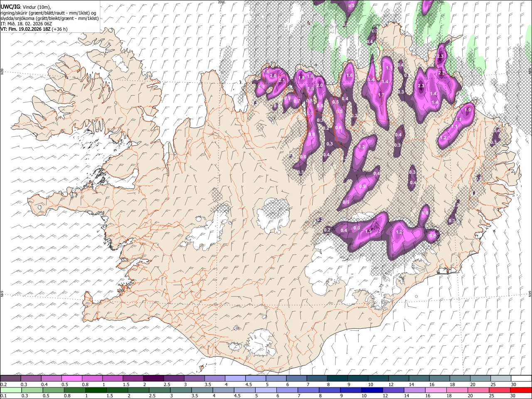Click the '2.1' snowfall value on the map
This screenshot has width=532, height=399.
coord(282,81)
